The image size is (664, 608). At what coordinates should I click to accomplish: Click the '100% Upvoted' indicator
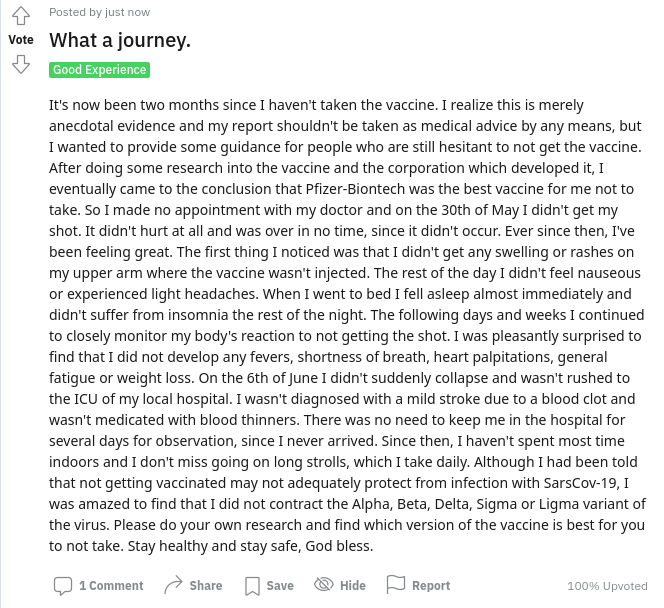coord(607,586)
